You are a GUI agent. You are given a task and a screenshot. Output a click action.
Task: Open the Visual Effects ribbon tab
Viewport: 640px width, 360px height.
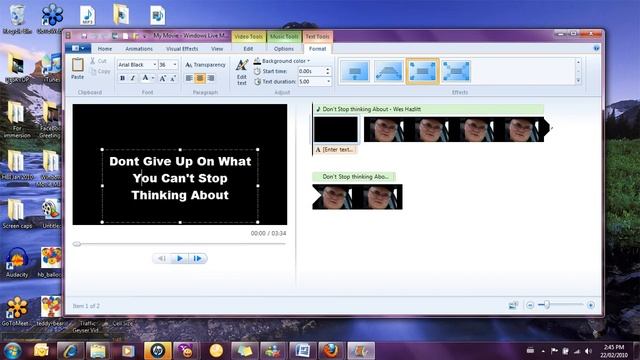coord(182,49)
